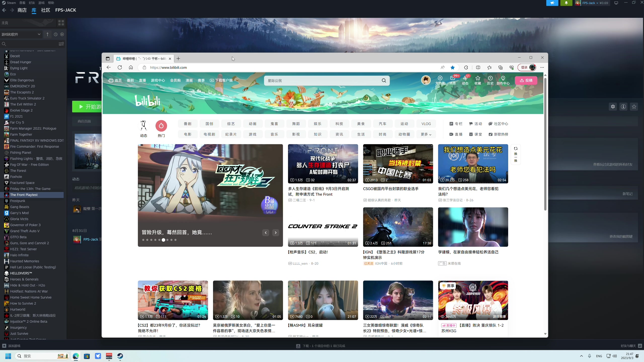644x362 pixels.
Task: Open Edge favorites list icon
Action: [x=489, y=67]
